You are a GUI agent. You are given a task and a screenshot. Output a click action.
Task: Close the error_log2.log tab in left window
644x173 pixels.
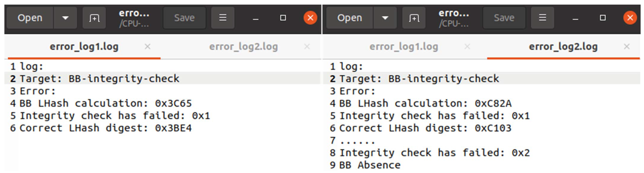pos(307,47)
